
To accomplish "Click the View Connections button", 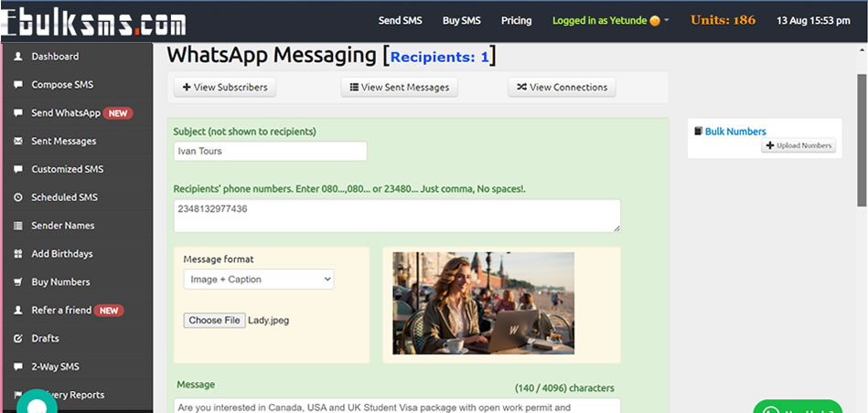I will (x=562, y=88).
